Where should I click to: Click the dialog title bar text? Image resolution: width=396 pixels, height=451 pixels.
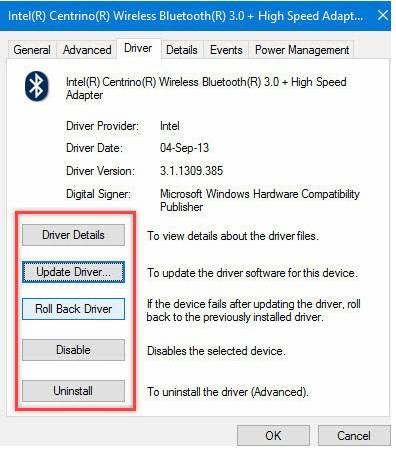pyautogui.click(x=185, y=16)
